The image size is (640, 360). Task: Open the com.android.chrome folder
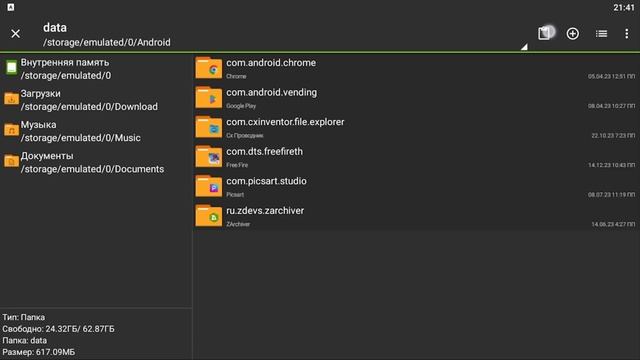(416, 68)
